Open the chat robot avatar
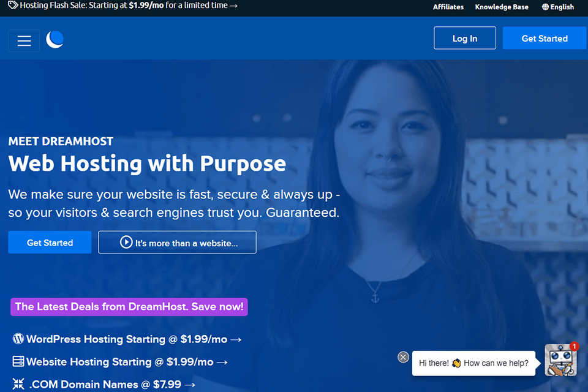588x392 pixels. [560, 361]
